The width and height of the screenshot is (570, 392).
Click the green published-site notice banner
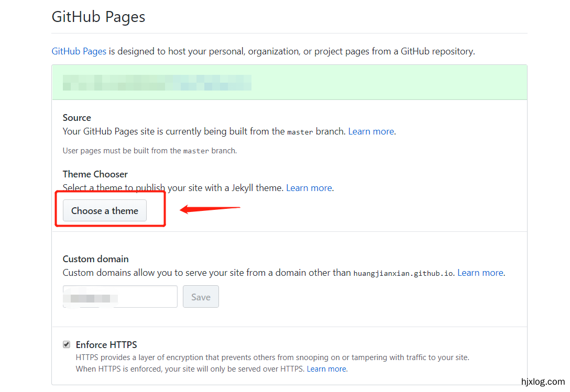tap(289, 83)
